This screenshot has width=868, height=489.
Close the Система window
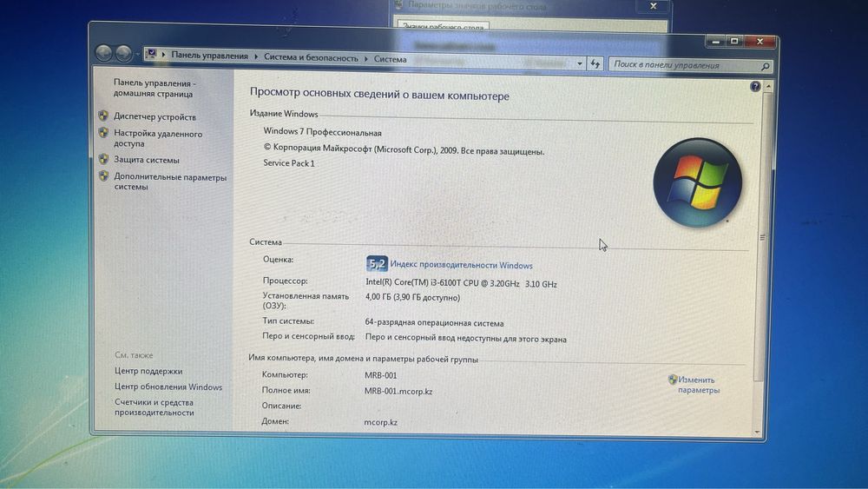pos(760,42)
